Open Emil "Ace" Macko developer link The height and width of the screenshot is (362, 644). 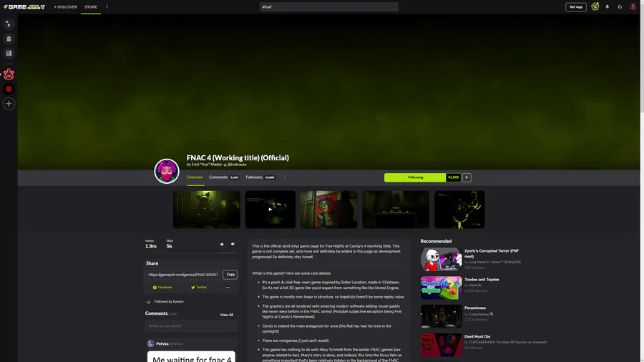[207, 165]
